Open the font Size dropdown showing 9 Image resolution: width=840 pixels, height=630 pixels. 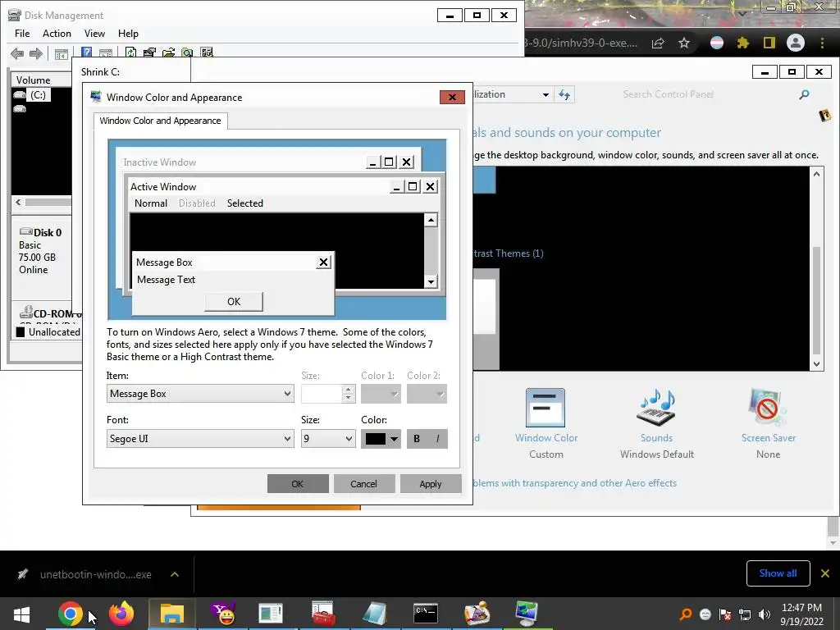(x=328, y=439)
